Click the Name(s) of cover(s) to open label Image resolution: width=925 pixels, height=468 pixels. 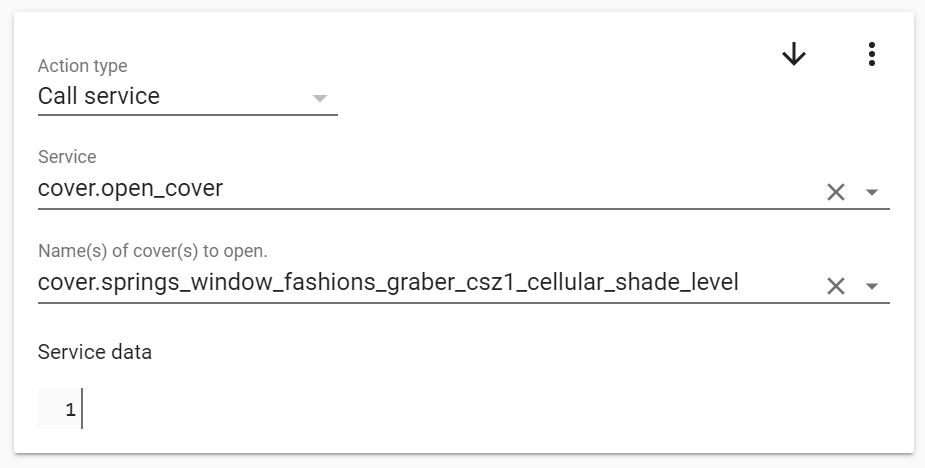click(153, 251)
